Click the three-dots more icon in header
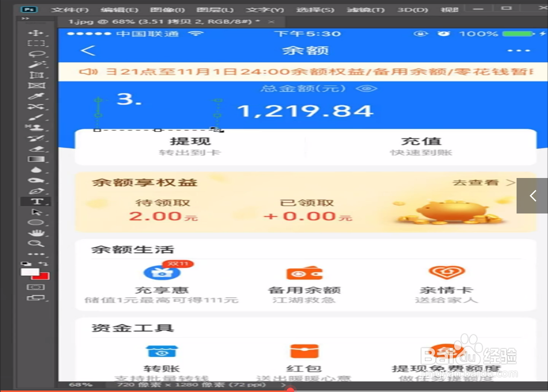The width and height of the screenshot is (548, 392). point(519,51)
